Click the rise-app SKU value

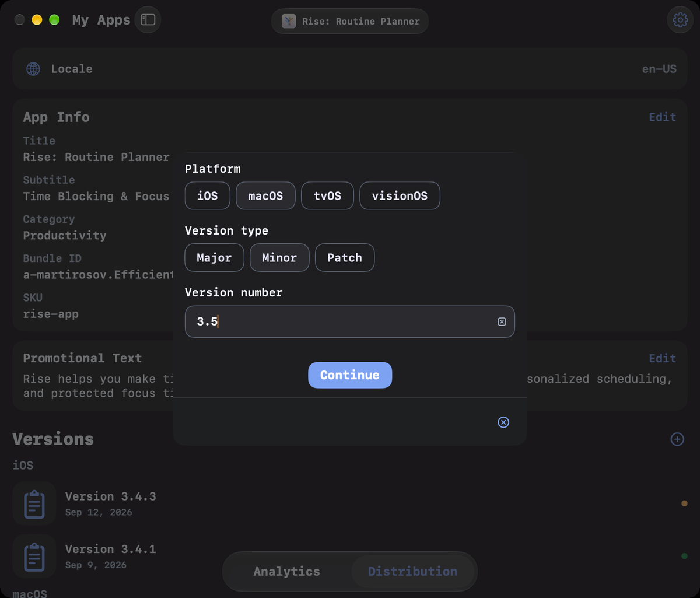click(51, 314)
